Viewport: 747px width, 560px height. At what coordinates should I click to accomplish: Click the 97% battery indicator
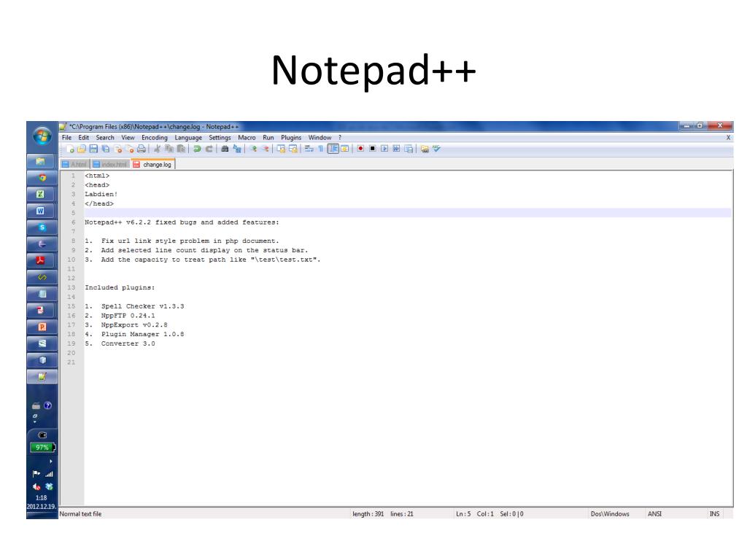pos(42,447)
